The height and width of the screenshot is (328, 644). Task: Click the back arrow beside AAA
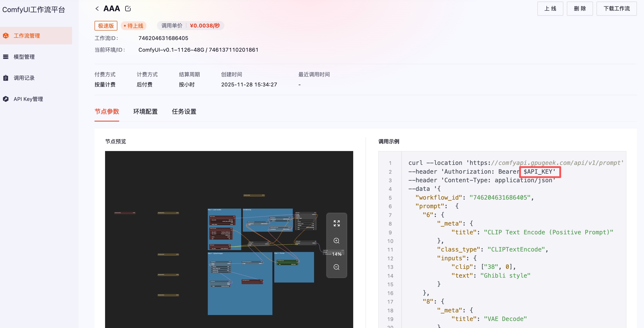[x=97, y=9]
